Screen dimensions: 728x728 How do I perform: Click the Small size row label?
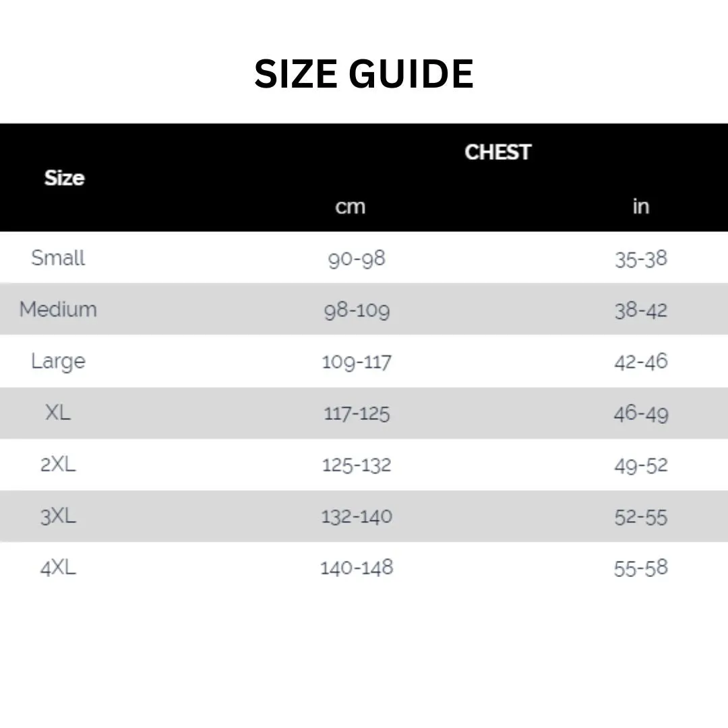(x=58, y=257)
